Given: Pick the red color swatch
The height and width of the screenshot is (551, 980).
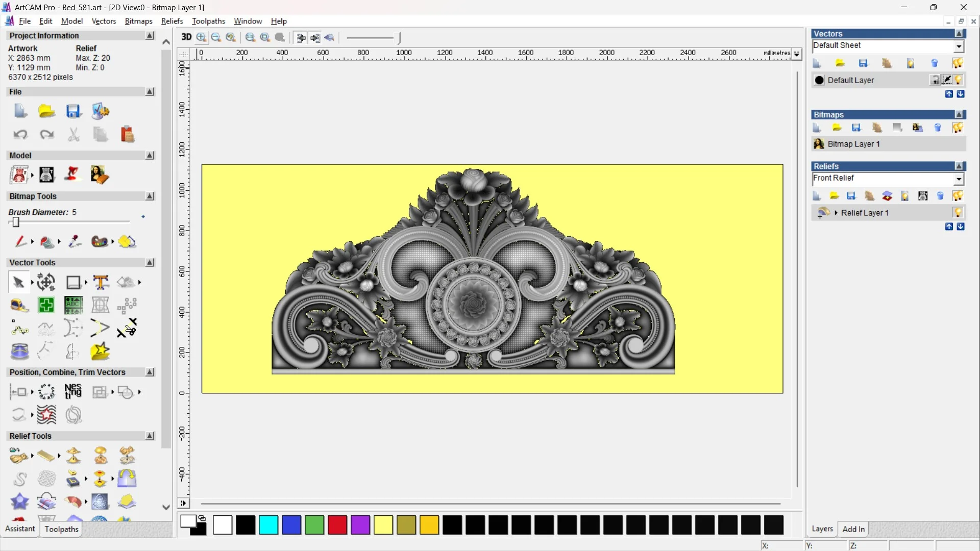Looking at the screenshot, I should click(337, 525).
